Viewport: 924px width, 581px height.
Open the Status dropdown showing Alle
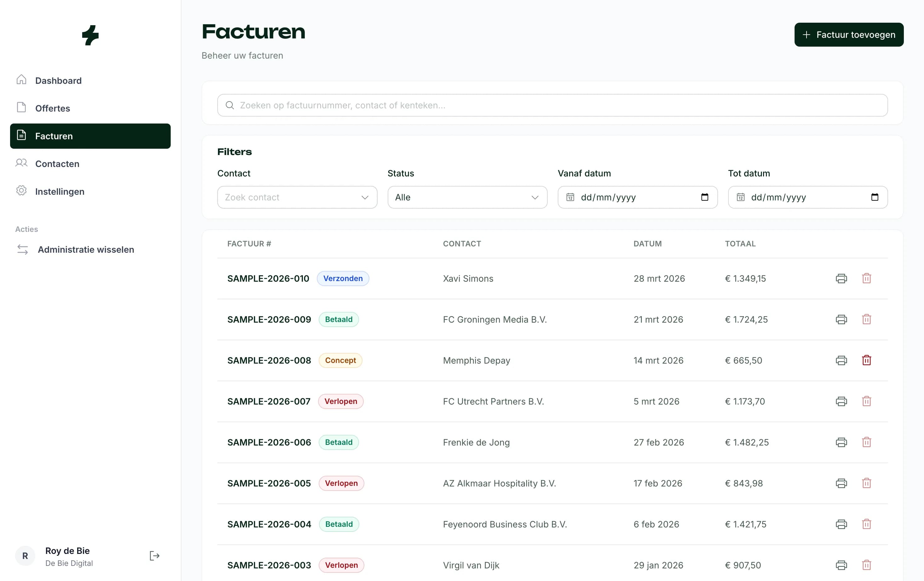click(467, 197)
